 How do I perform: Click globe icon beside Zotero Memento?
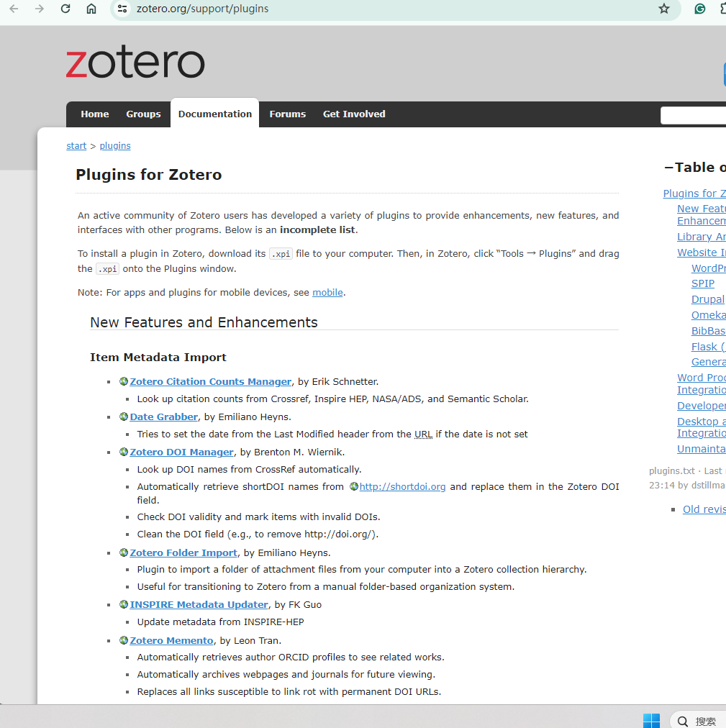(x=124, y=640)
